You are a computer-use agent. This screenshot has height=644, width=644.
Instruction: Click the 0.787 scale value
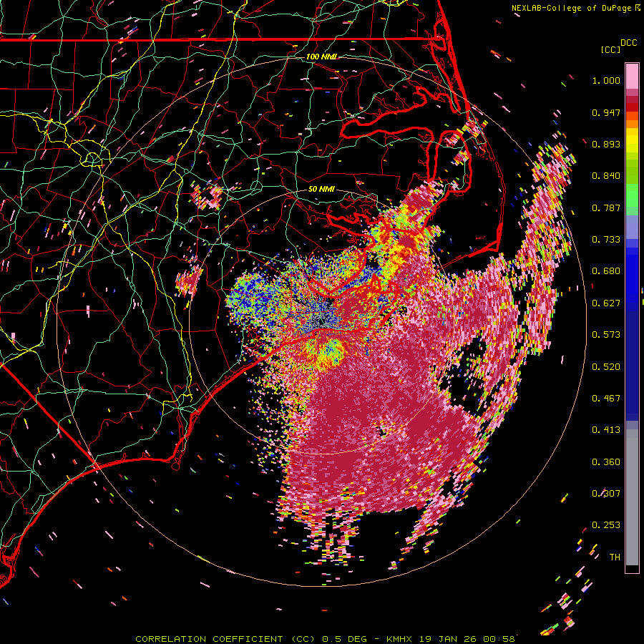point(606,208)
